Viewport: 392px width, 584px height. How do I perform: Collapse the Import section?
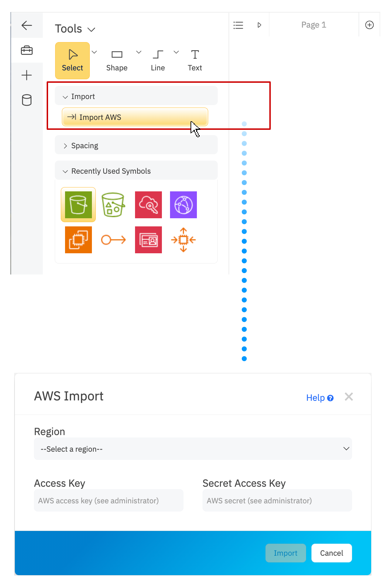(x=136, y=96)
